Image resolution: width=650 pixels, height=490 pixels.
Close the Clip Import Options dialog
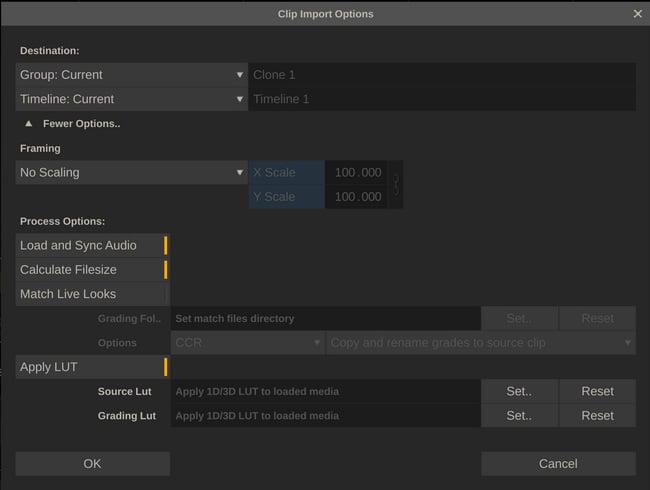(638, 14)
